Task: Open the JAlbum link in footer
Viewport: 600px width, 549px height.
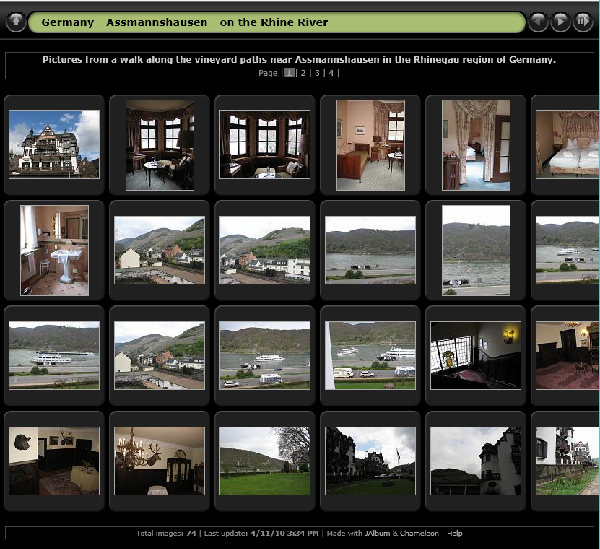Action: pyautogui.click(x=377, y=533)
